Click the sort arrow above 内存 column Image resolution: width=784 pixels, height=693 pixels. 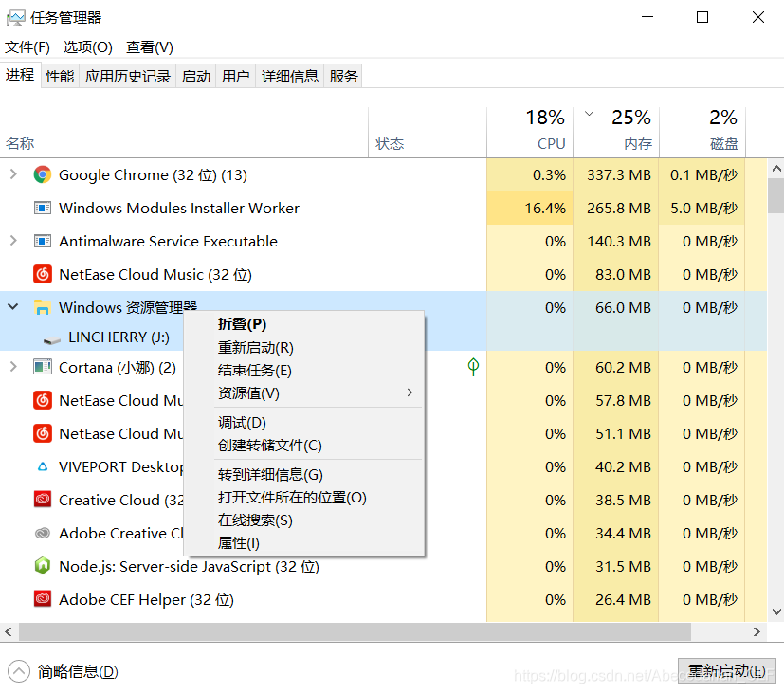[x=590, y=113]
